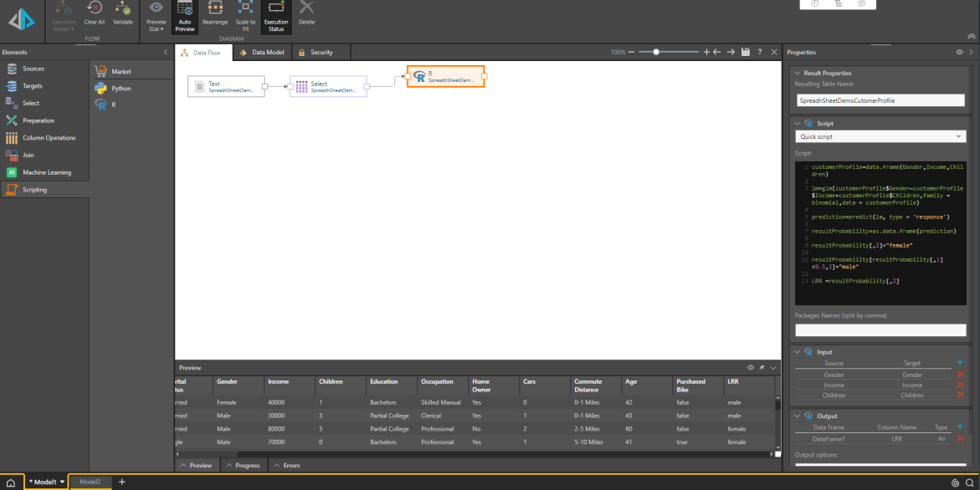The height and width of the screenshot is (490, 980).
Task: Click the Resulting Table Name input field
Action: tap(880, 100)
